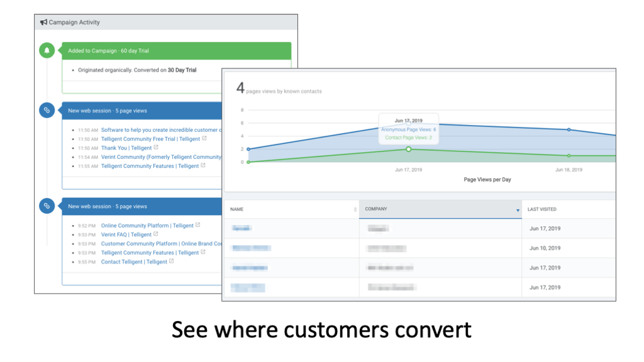
Task: Click the Added to Campaign 60 day Trial header
Action: (177, 51)
